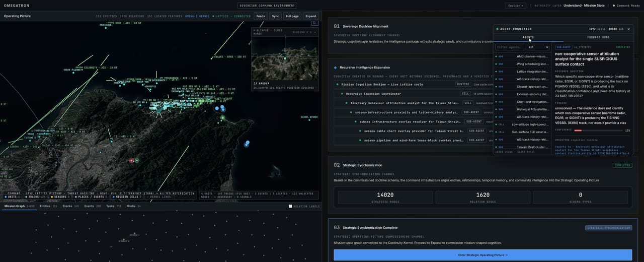Select the Wing scheduling agent row

[522, 64]
